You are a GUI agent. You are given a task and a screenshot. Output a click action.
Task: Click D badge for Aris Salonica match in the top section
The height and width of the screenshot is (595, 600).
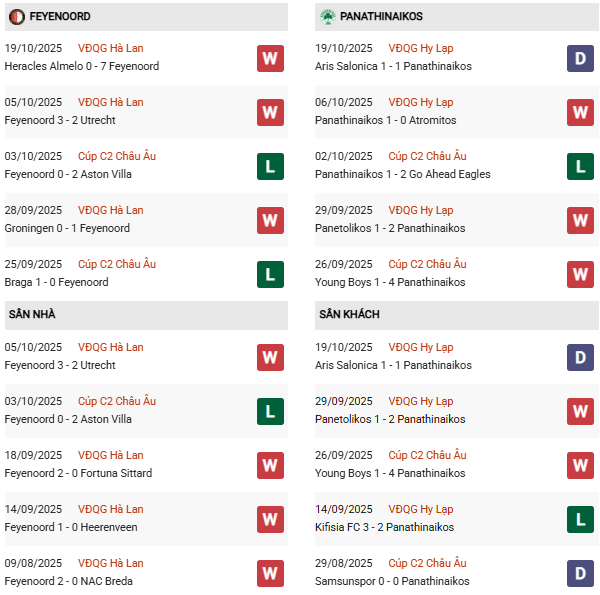pos(580,58)
